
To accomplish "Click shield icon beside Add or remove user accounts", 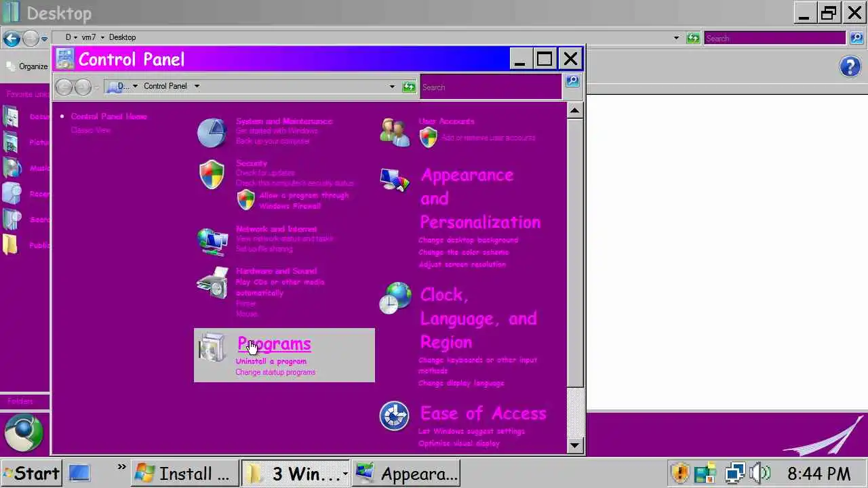I will click(428, 138).
